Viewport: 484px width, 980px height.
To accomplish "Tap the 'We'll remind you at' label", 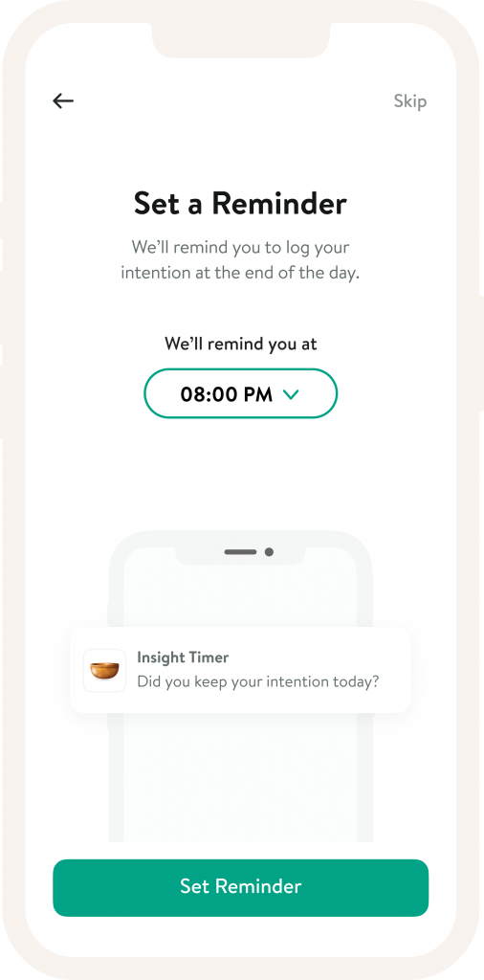I will [x=241, y=344].
